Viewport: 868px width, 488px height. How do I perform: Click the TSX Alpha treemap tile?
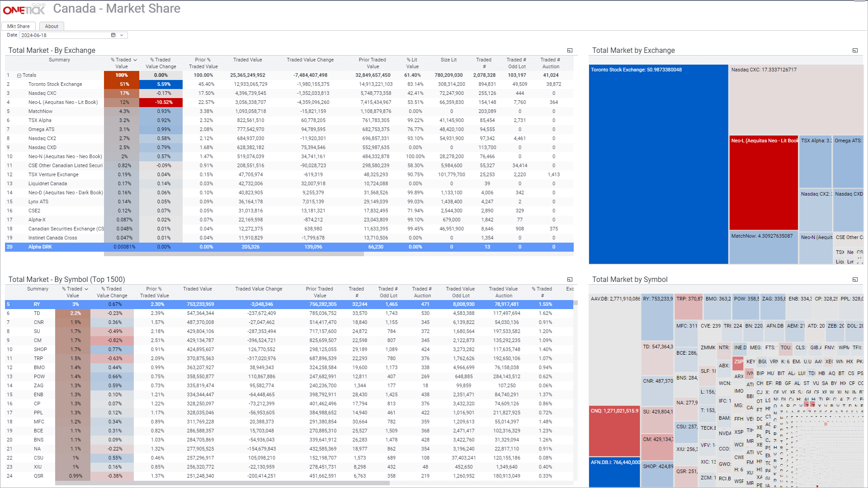pos(815,162)
